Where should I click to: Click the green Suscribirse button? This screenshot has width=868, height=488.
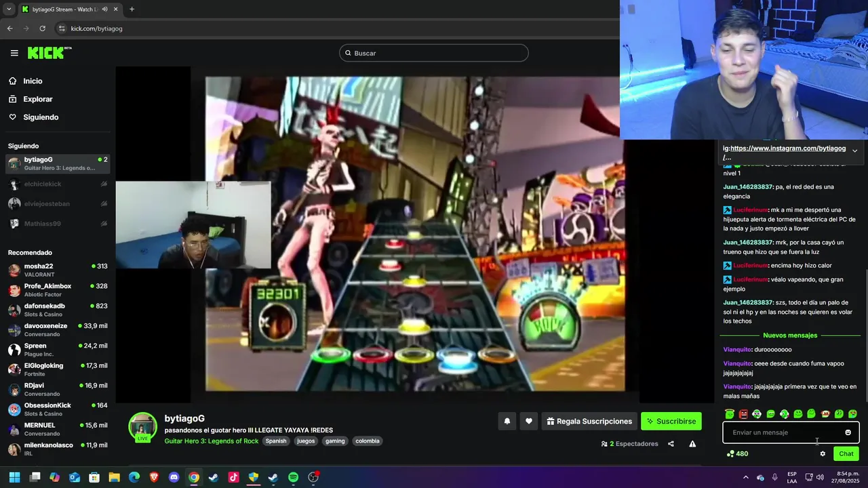coord(671,422)
